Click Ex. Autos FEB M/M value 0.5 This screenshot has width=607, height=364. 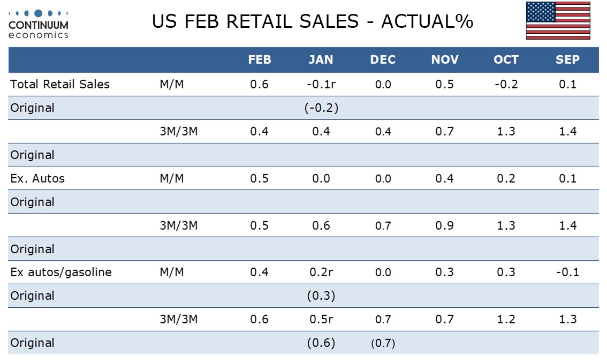point(260,178)
